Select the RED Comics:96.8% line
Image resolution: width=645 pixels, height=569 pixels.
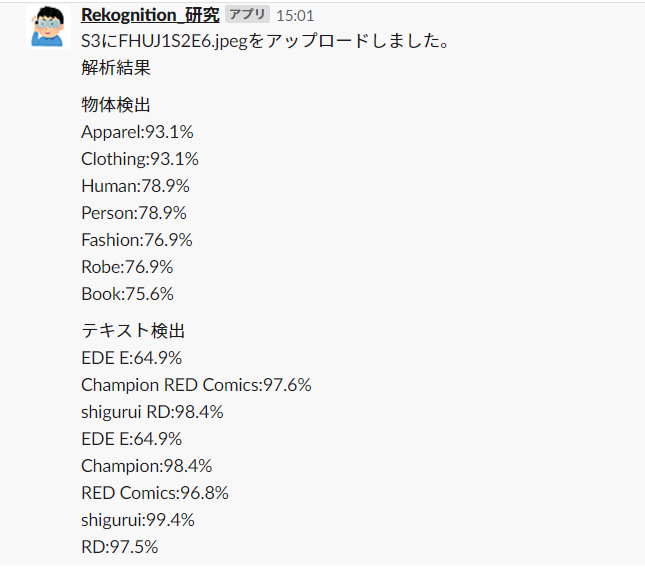point(155,493)
